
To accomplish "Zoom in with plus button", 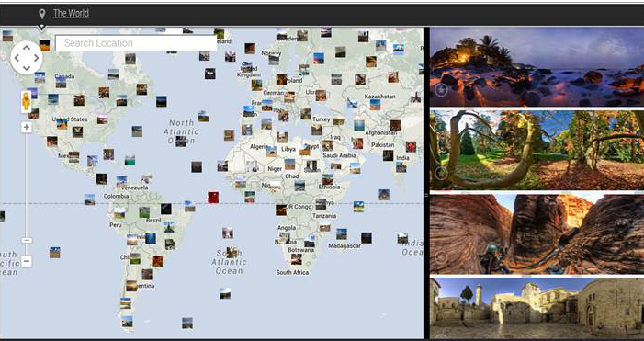I will 27,128.
